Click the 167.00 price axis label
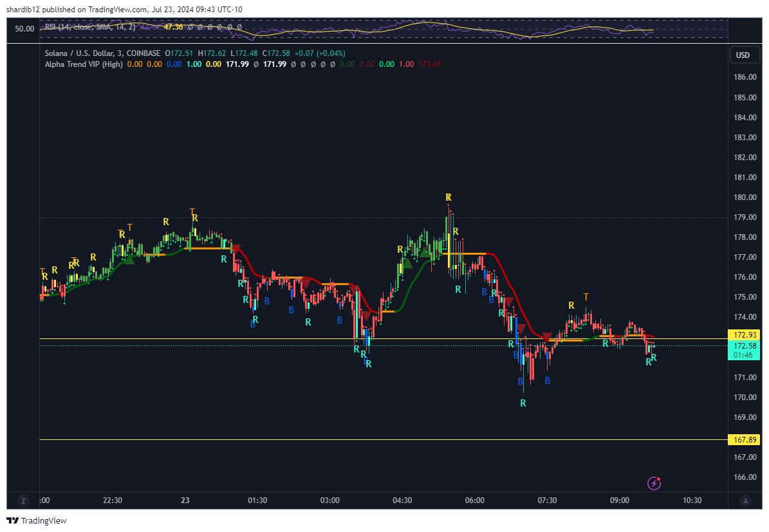This screenshot has width=769, height=532. point(745,457)
